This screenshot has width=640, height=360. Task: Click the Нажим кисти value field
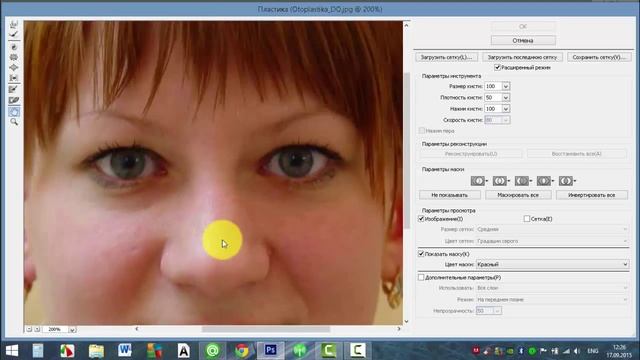pos(493,109)
